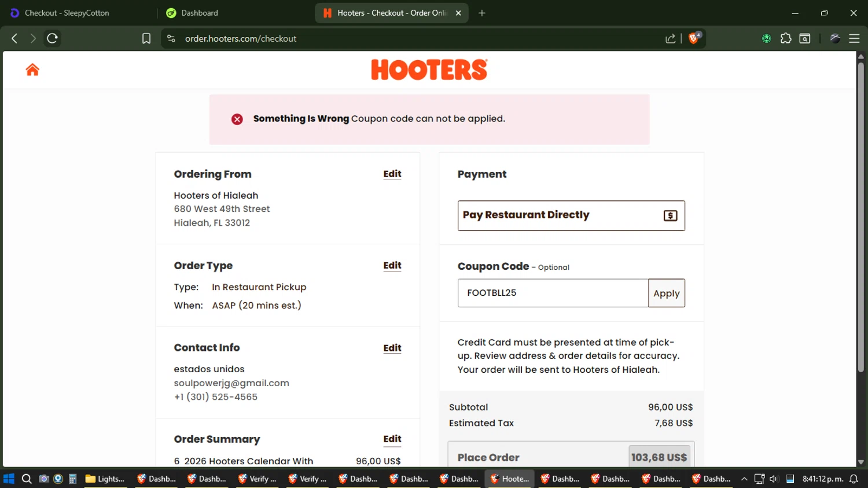Go back with the browser back arrow

(14, 38)
